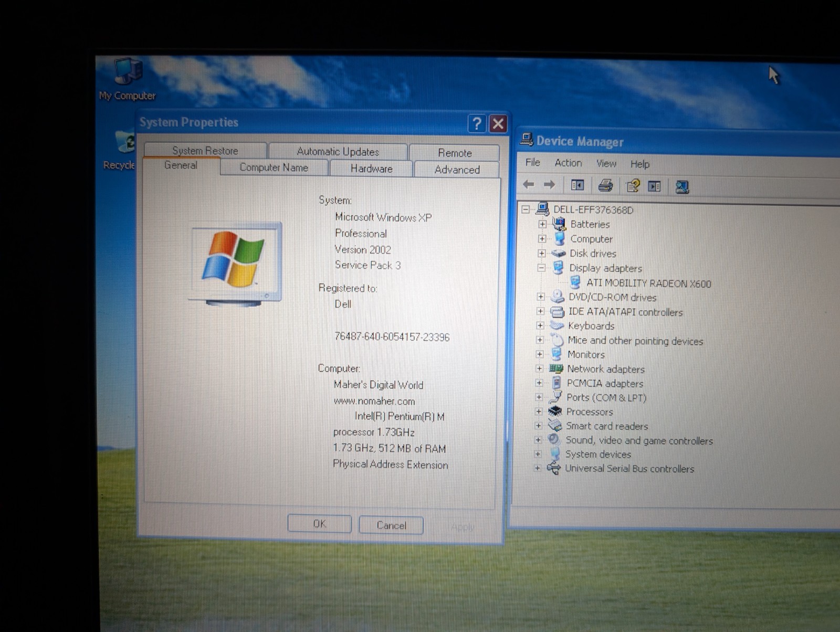This screenshot has height=632, width=840.
Task: Scan for hardware changes toolbar icon
Action: click(682, 187)
